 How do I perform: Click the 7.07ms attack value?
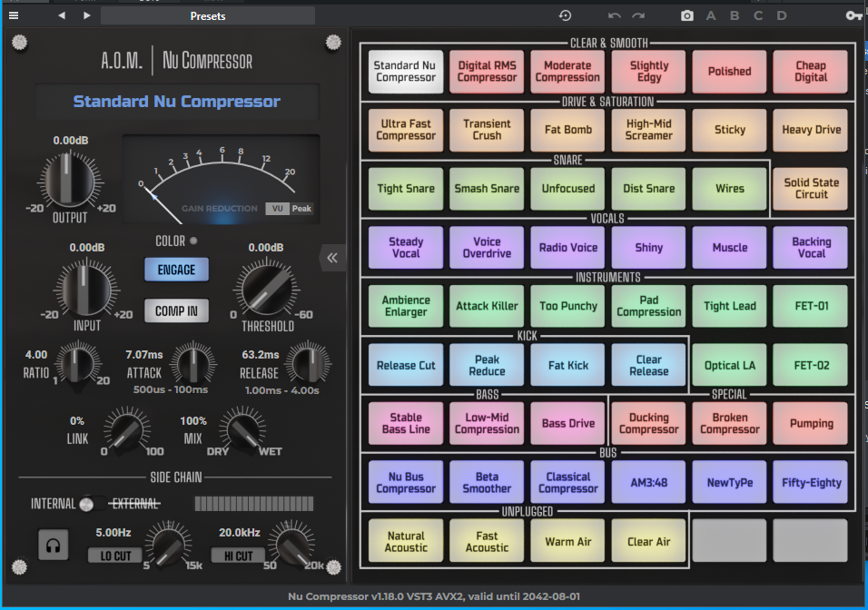coord(144,354)
